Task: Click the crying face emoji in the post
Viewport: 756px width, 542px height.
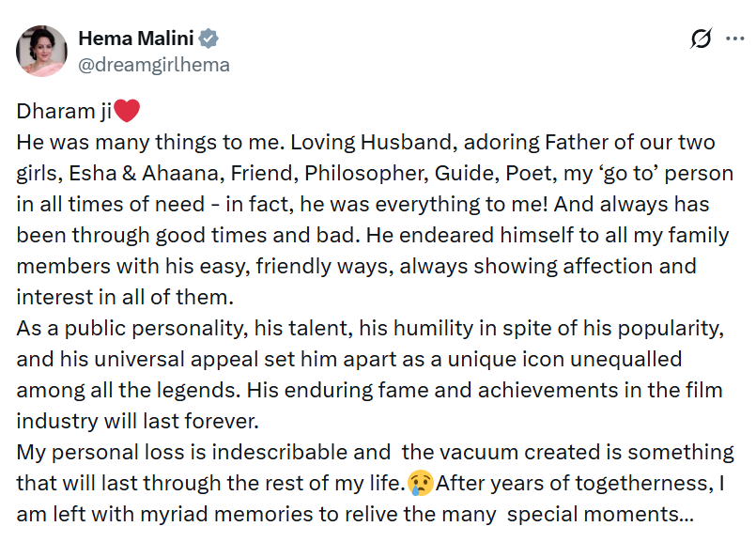Action: click(x=420, y=484)
